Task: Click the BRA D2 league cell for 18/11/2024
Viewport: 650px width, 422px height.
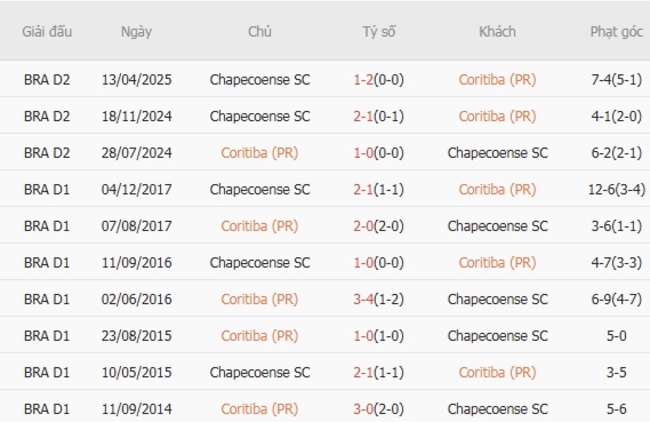Action: point(47,116)
